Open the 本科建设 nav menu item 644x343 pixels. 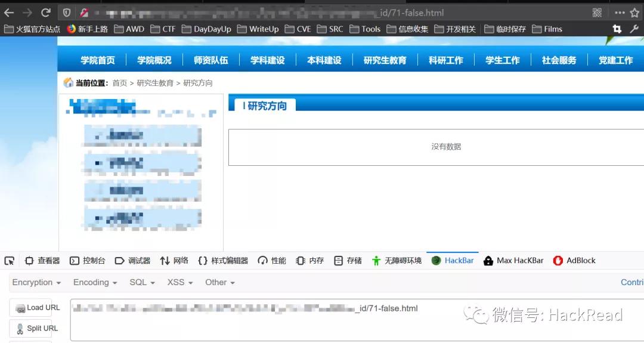324,60
